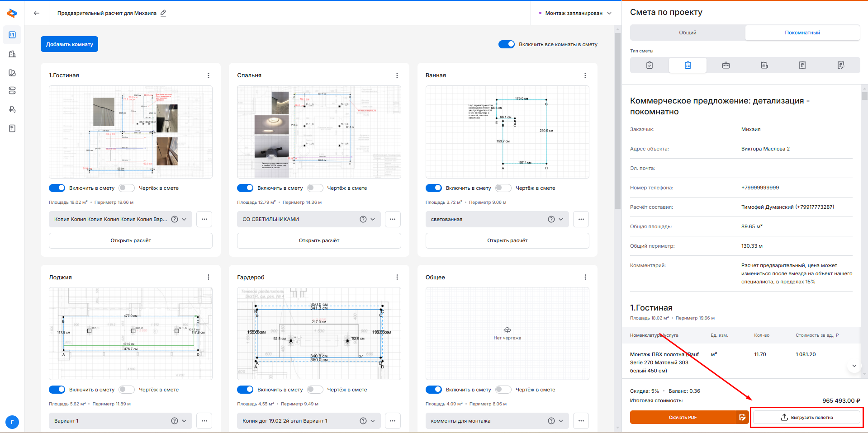Open the ruble prices section in sidebar

pyautogui.click(x=12, y=109)
